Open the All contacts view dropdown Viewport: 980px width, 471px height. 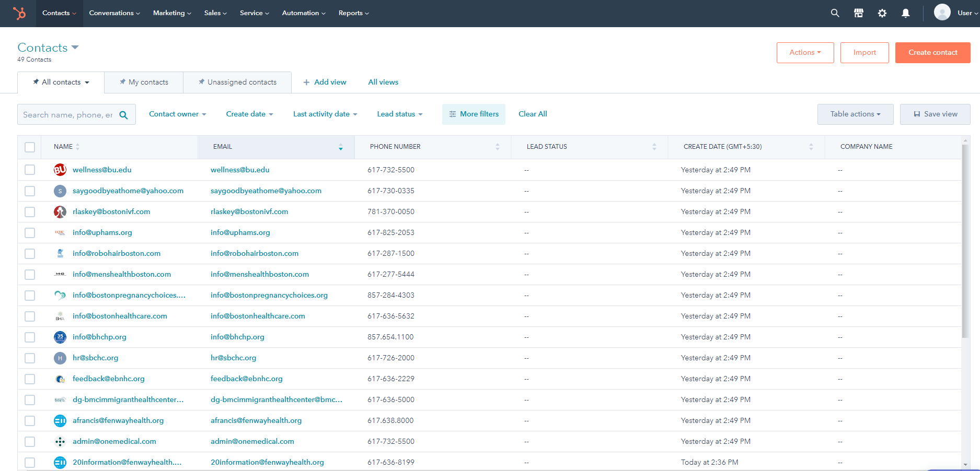click(x=87, y=83)
